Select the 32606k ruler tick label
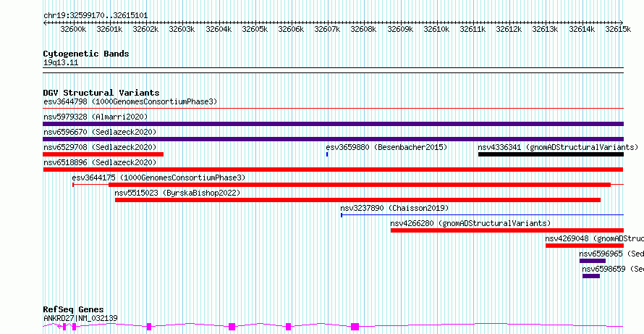 [291, 29]
